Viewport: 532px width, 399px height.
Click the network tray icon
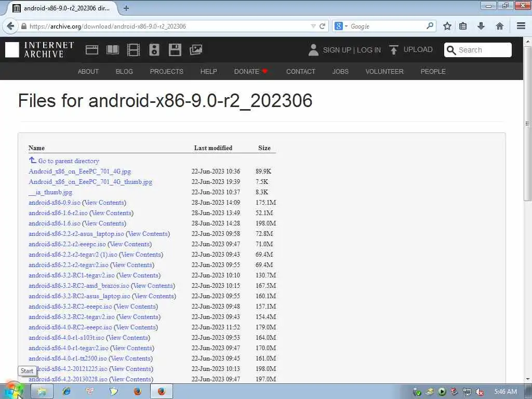pyautogui.click(x=467, y=392)
